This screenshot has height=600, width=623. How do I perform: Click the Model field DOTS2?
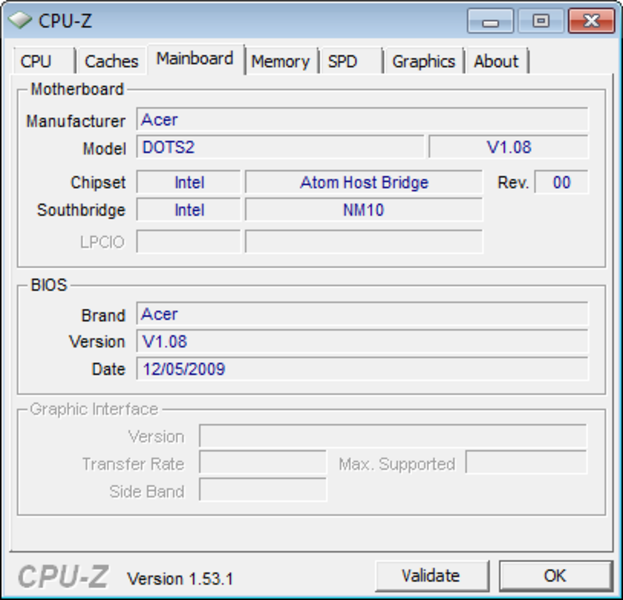pyautogui.click(x=280, y=147)
